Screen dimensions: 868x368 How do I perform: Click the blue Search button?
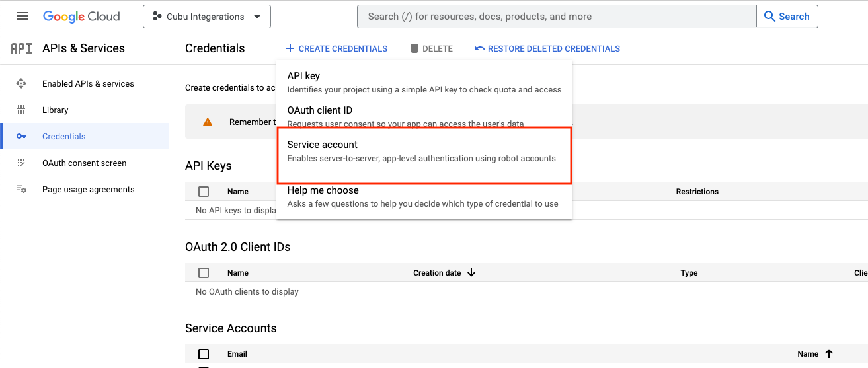pyautogui.click(x=787, y=17)
